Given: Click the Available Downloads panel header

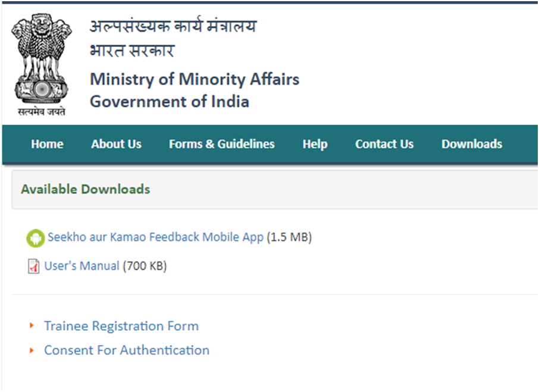Looking at the screenshot, I should [x=275, y=189].
